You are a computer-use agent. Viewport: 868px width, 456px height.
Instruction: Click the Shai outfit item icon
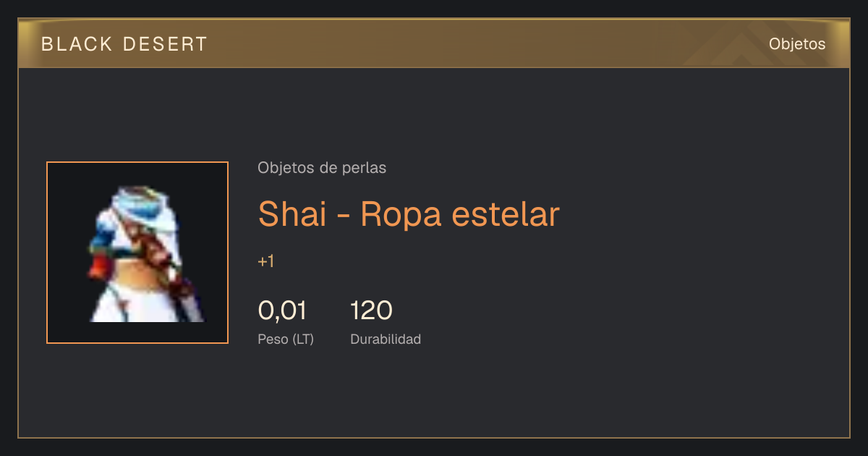pyautogui.click(x=137, y=253)
